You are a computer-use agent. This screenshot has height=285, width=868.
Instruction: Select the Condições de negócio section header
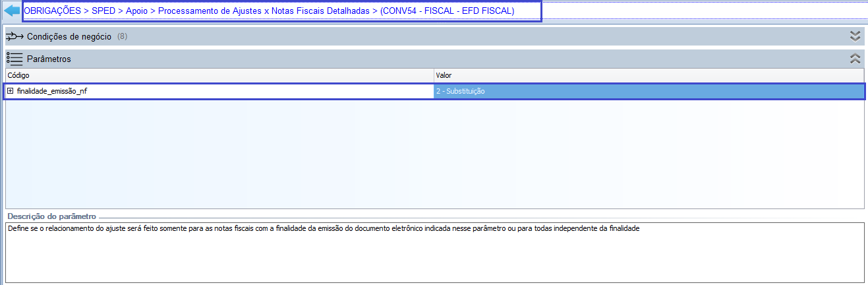click(434, 36)
